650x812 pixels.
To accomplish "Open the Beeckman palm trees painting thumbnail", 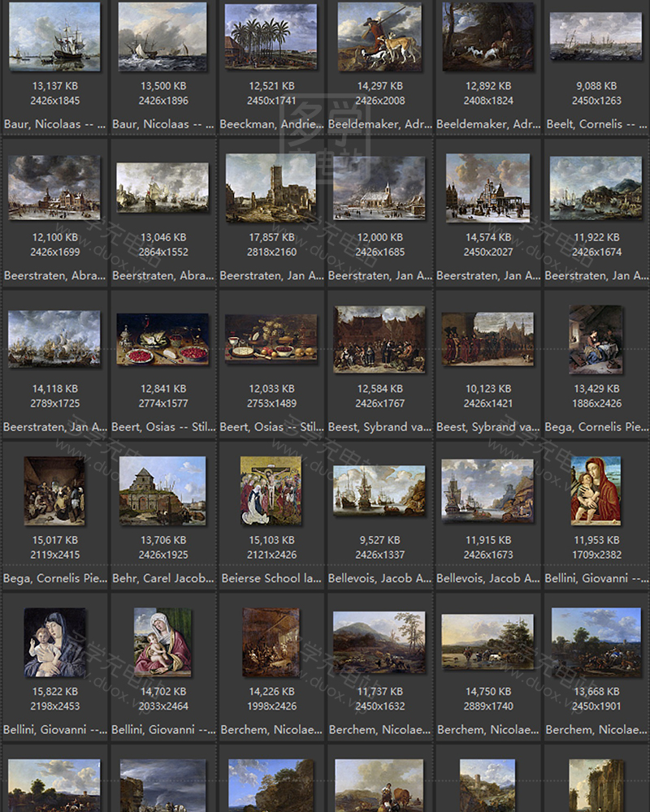I will pyautogui.click(x=271, y=37).
